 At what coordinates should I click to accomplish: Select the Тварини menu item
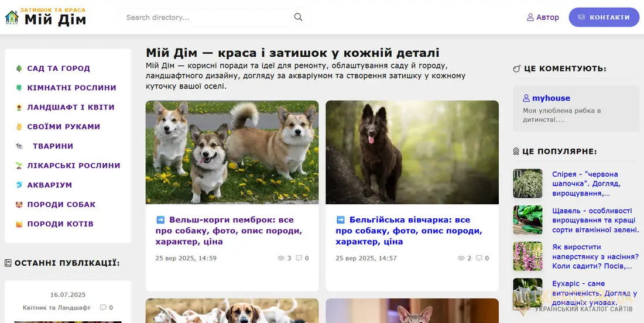(53, 146)
